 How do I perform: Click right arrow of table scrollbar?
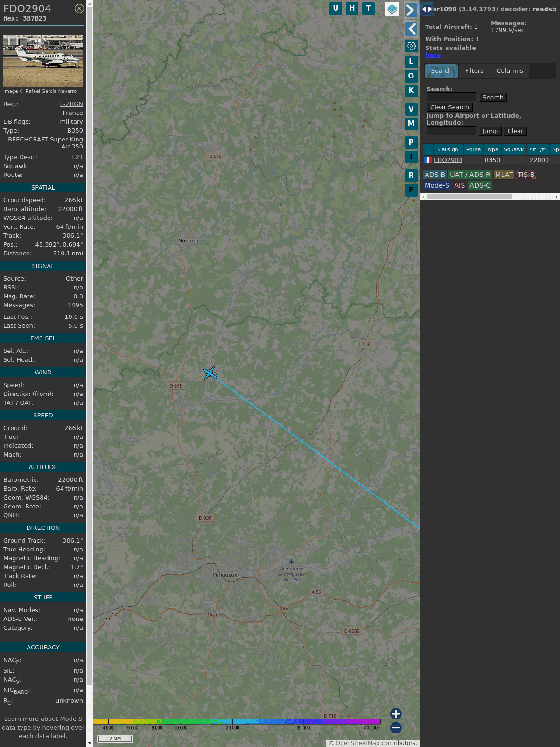pyautogui.click(x=557, y=197)
